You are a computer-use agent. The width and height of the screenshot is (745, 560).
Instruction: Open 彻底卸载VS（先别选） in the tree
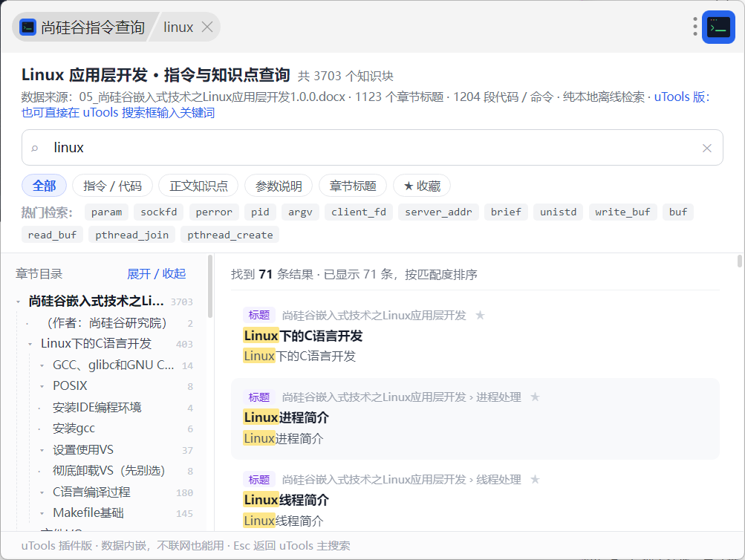[108, 471]
